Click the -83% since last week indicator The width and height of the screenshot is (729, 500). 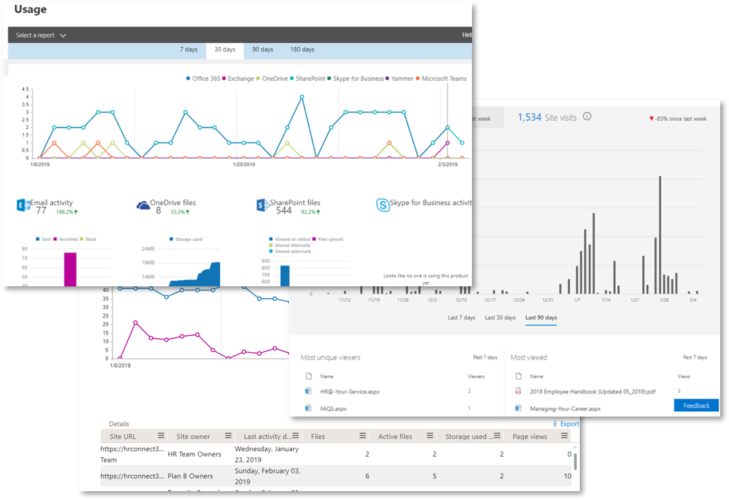tap(678, 119)
